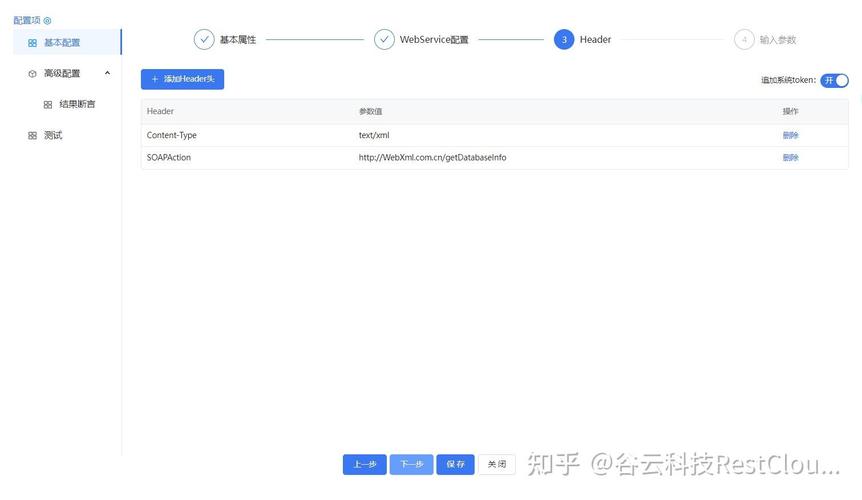Click the getDatabaseInfo URL value
The image size is (862, 500).
click(x=433, y=157)
